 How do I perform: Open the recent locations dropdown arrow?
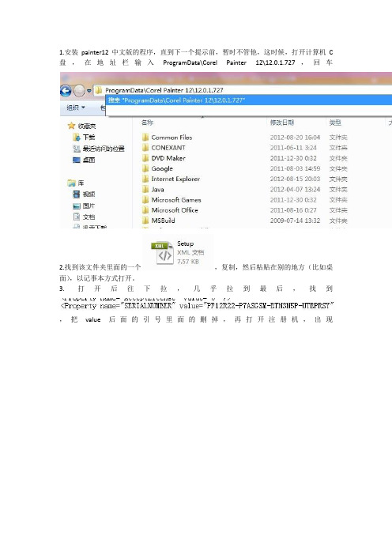coord(89,91)
